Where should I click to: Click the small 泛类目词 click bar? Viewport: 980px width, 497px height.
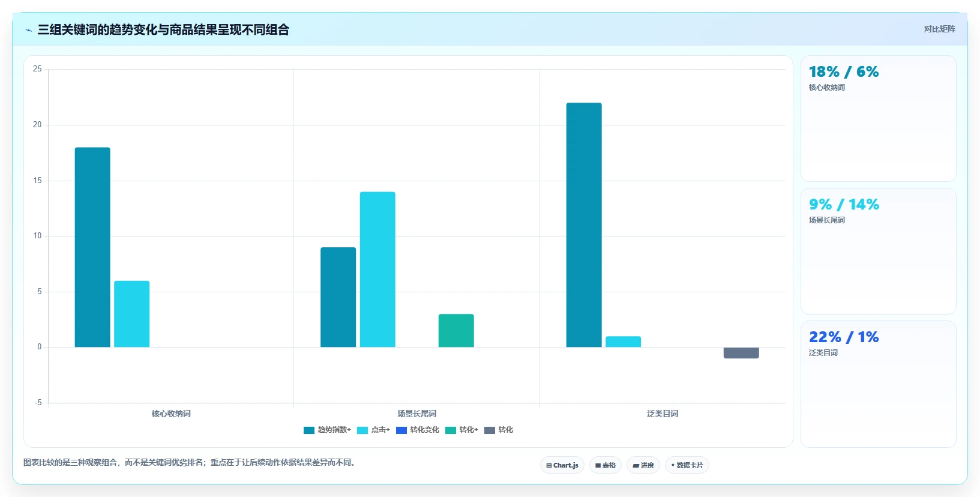pos(624,342)
